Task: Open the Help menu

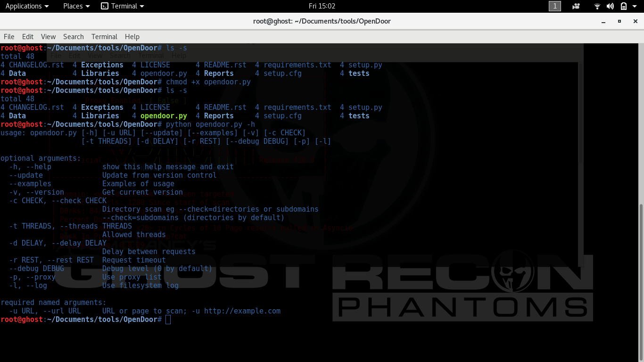Action: point(132,37)
